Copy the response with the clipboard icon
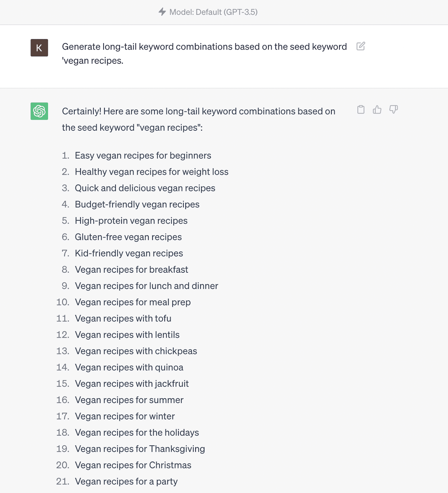Image resolution: width=448 pixels, height=493 pixels. pos(361,109)
